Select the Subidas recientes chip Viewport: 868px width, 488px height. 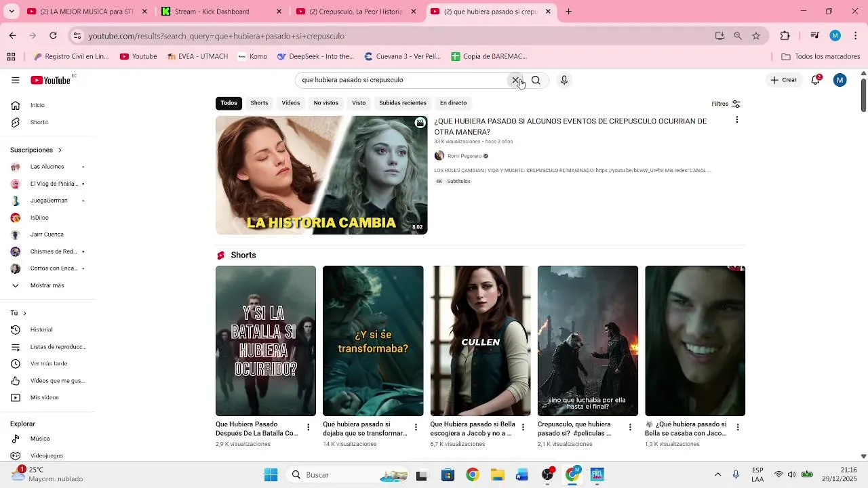(403, 103)
